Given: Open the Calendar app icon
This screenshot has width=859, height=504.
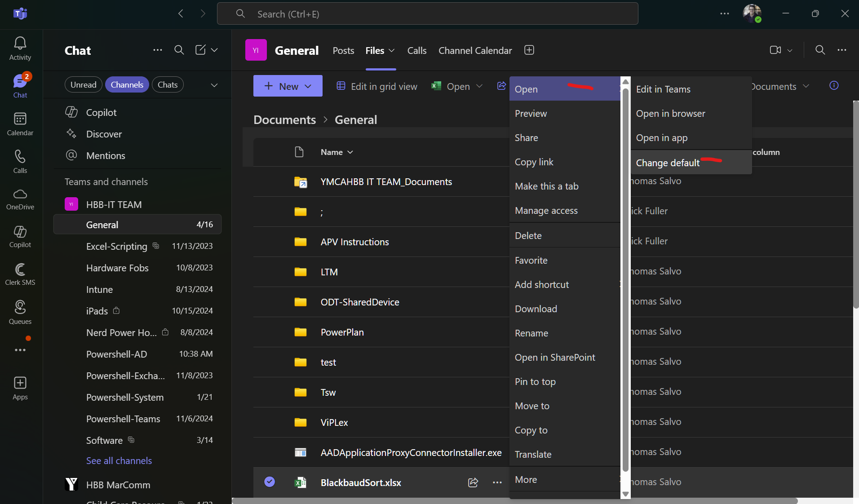Looking at the screenshot, I should [x=20, y=124].
